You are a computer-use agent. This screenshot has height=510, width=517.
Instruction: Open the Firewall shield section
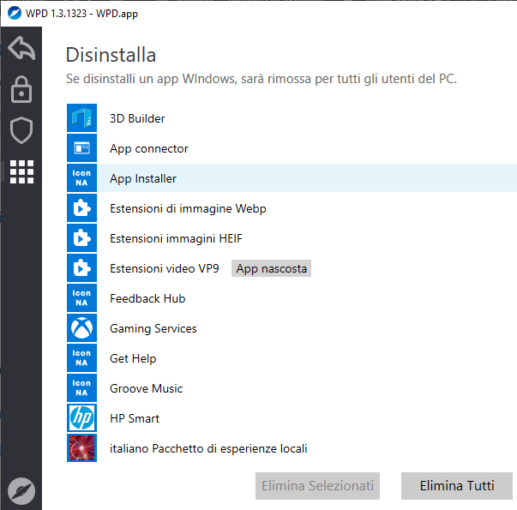[21, 130]
